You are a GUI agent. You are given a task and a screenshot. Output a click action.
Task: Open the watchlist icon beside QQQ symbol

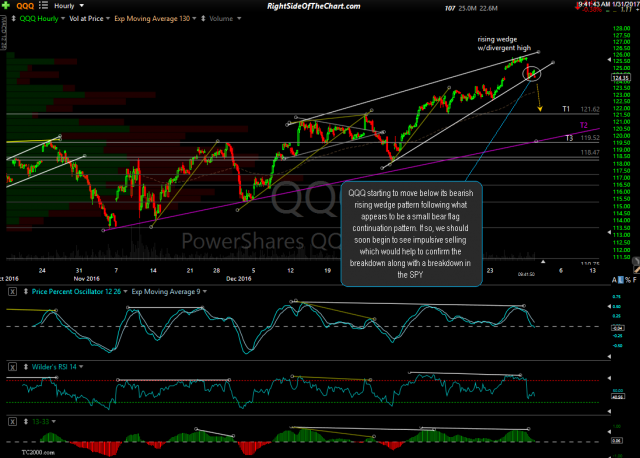point(43,5)
